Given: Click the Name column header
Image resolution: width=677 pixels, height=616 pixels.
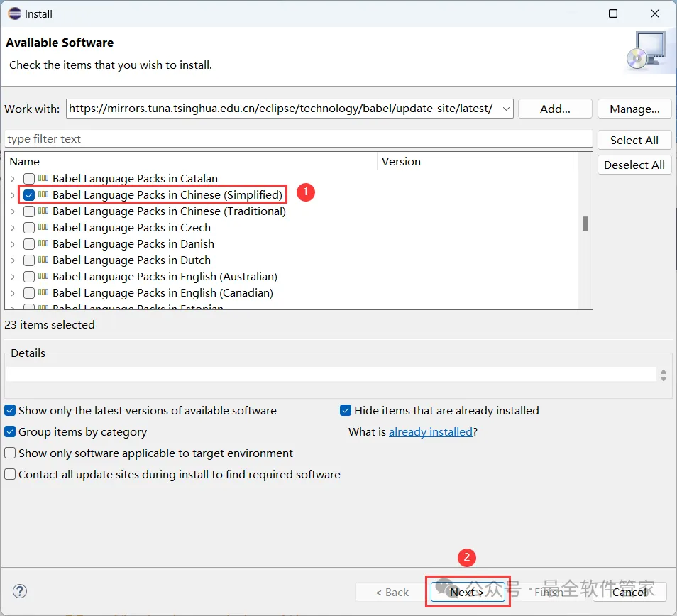Looking at the screenshot, I should click(192, 161).
